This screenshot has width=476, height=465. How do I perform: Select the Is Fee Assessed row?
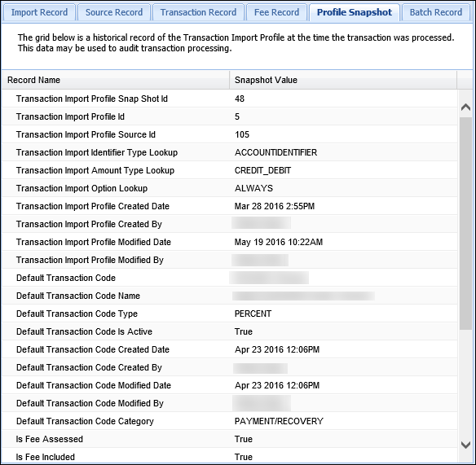(x=230, y=439)
